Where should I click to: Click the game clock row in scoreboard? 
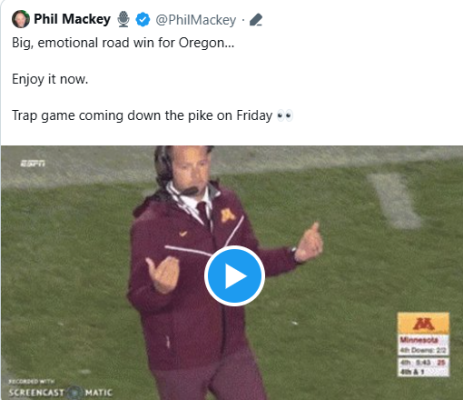pyautogui.click(x=423, y=362)
